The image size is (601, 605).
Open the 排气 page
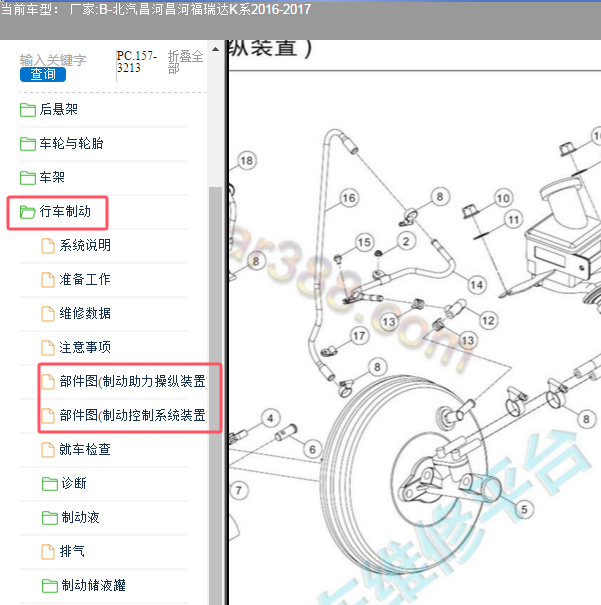[72, 551]
